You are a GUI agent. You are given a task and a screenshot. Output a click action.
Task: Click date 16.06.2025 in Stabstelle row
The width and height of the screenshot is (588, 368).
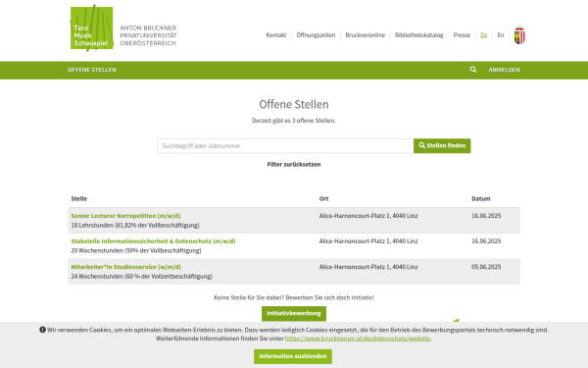click(x=486, y=241)
